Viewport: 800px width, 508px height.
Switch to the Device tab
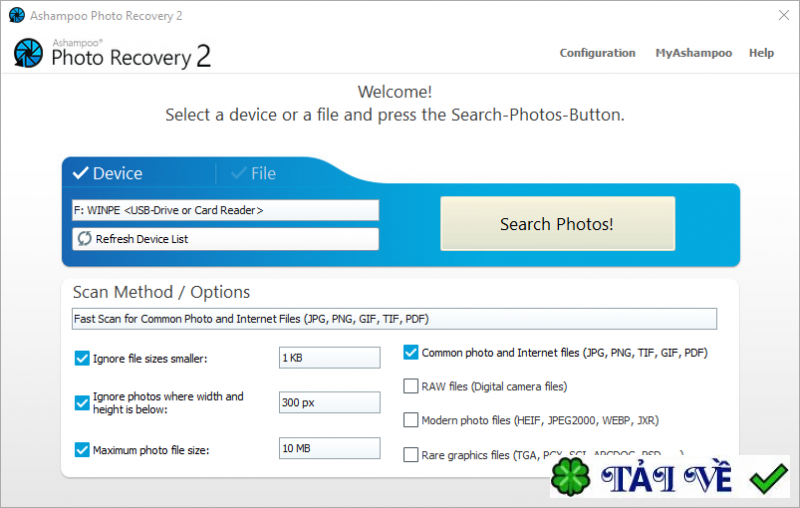point(108,173)
